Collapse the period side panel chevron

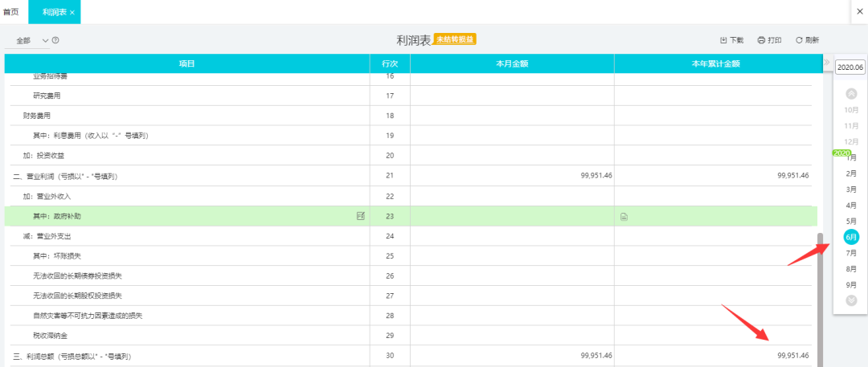pos(827,63)
